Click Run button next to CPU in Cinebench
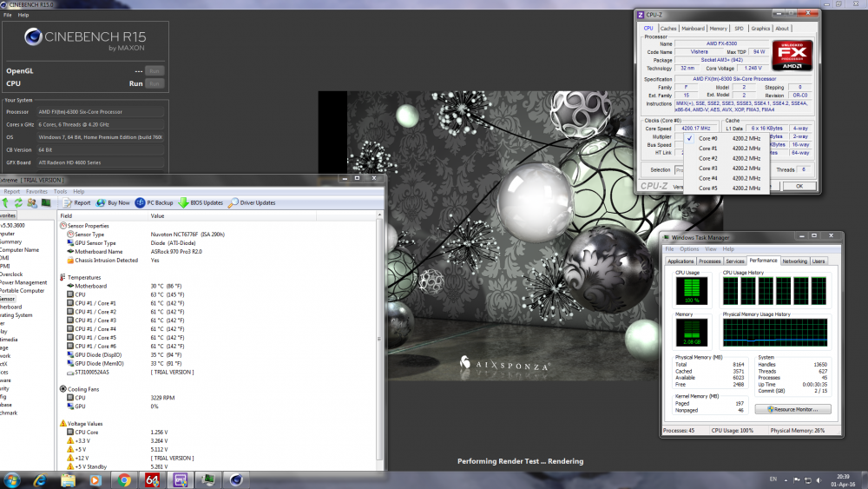 tap(155, 83)
